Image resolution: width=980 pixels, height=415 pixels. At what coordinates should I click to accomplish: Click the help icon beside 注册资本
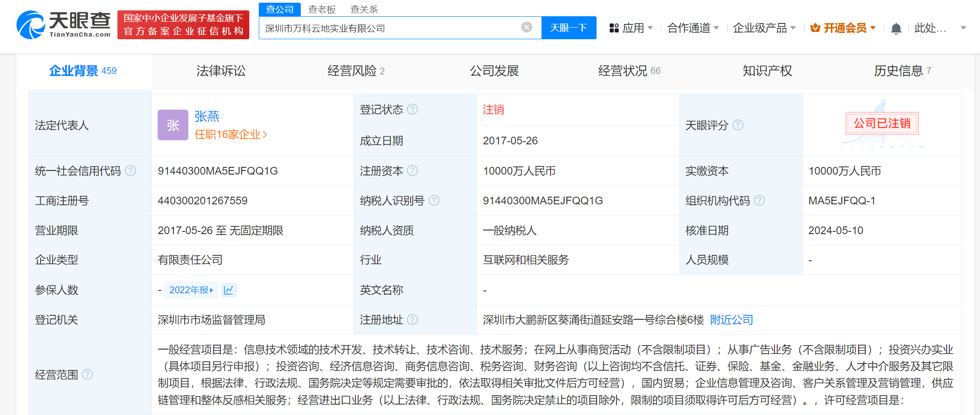[x=411, y=171]
